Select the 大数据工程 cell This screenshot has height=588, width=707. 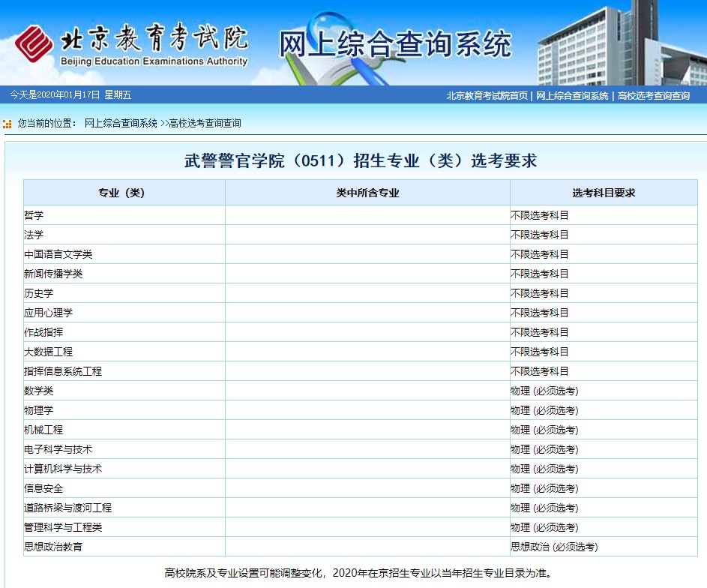pyautogui.click(x=124, y=352)
